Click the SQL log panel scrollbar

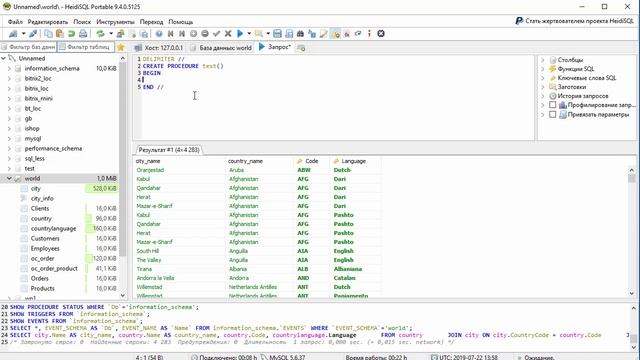[x=633, y=327]
